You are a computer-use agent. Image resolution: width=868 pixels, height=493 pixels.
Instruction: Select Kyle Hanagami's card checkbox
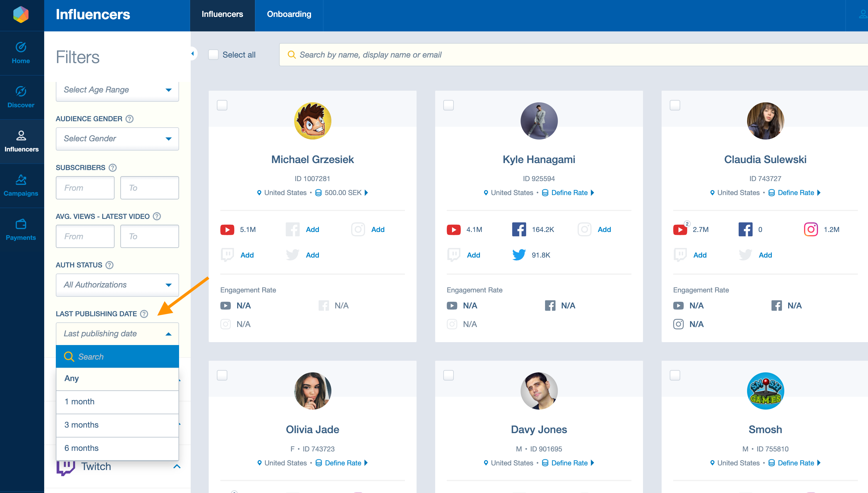coord(449,105)
